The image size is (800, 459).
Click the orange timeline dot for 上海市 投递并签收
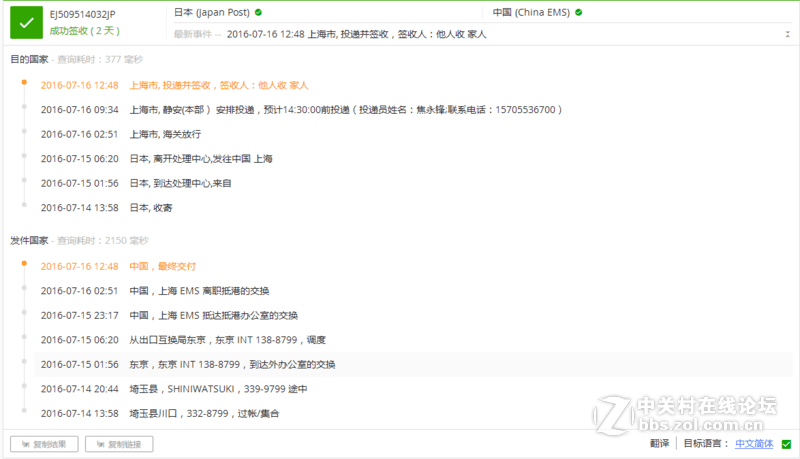(x=24, y=82)
